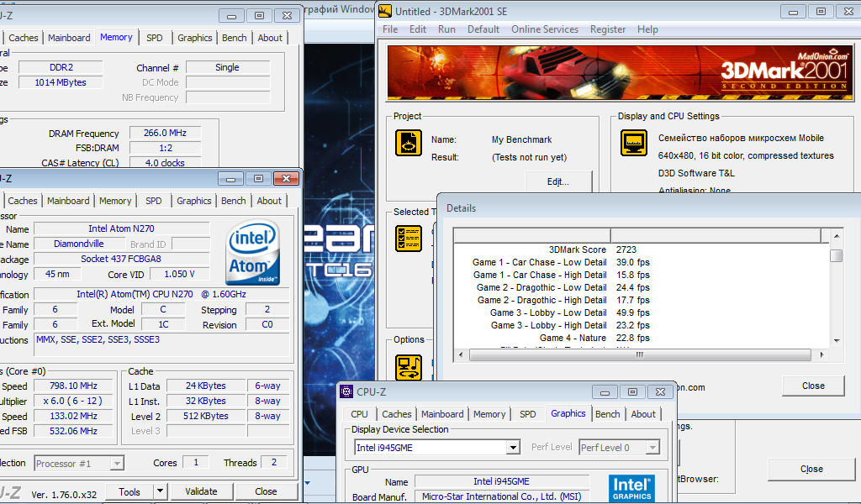The width and height of the screenshot is (861, 504).
Task: Open the File menu in 3DMark2001
Action: 390,29
